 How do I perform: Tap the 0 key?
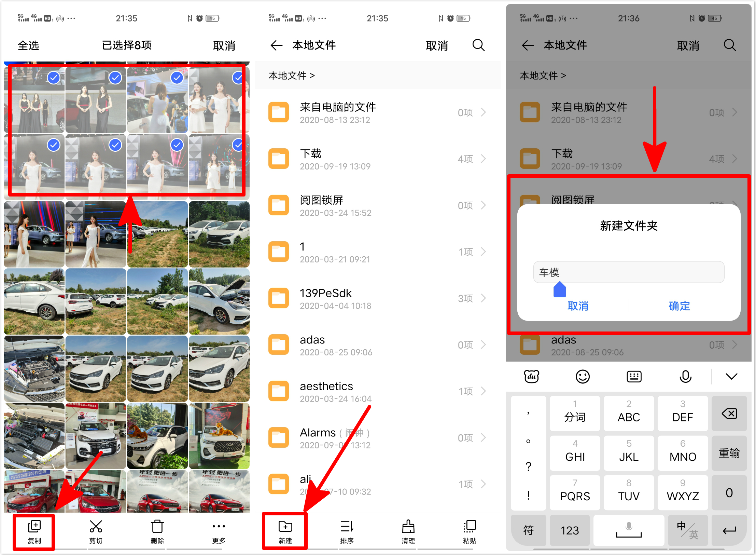point(729,492)
